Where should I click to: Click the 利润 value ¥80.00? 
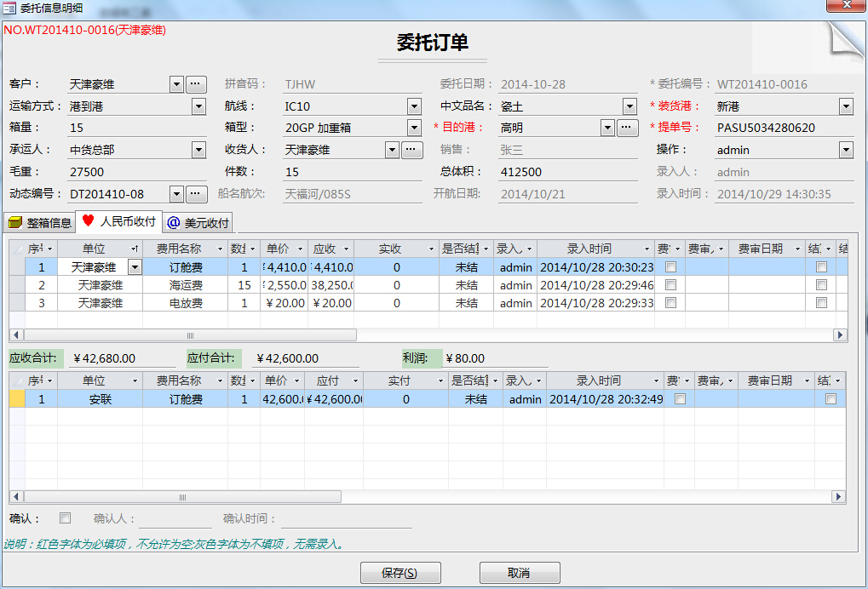coord(496,358)
